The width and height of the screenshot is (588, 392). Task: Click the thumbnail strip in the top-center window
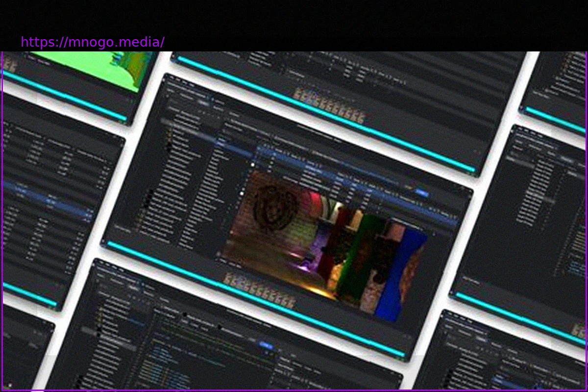click(329, 105)
